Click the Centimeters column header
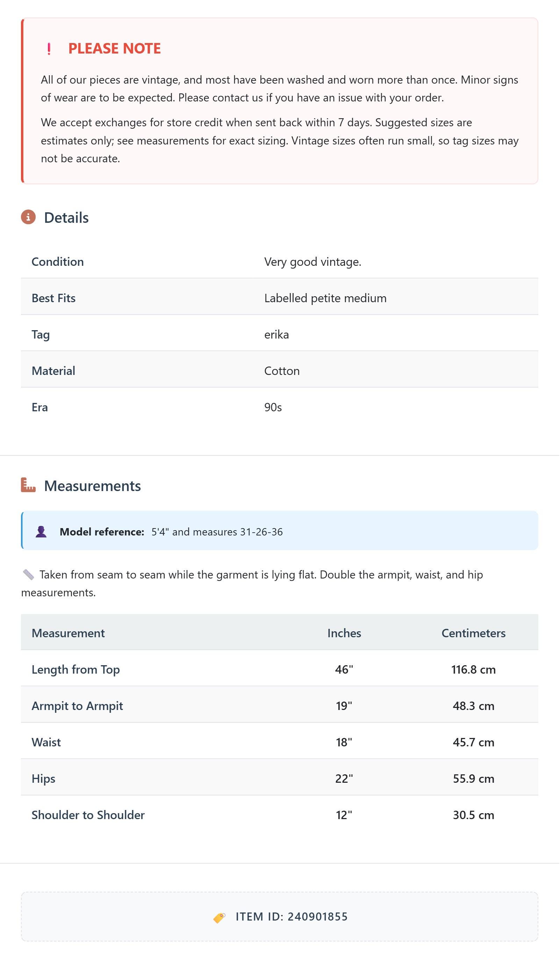560x959 pixels. (x=474, y=634)
